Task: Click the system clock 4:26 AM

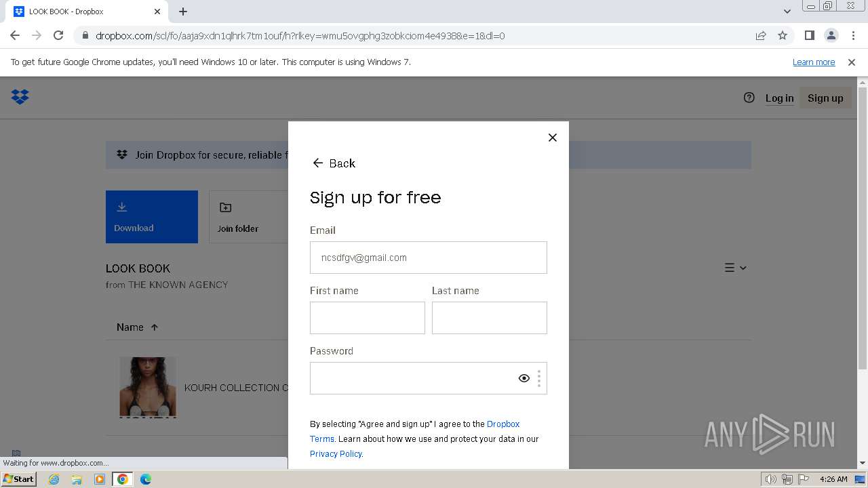Action: point(833,479)
